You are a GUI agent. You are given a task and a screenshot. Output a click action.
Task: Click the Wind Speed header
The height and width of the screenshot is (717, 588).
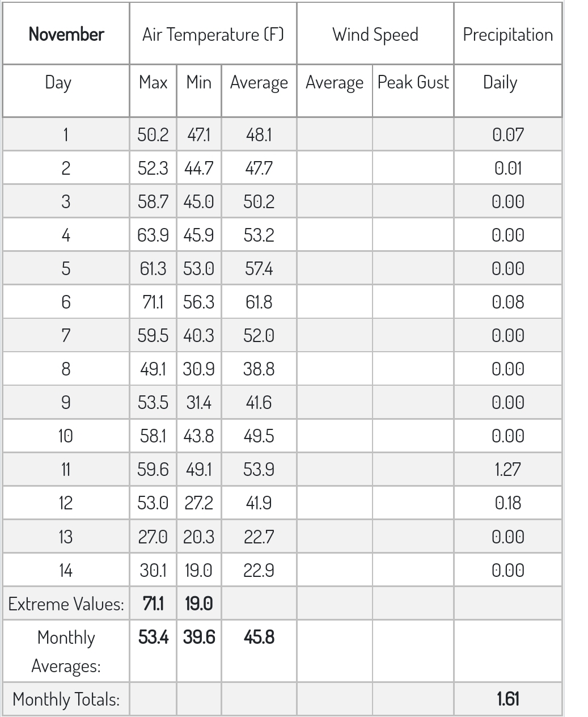point(375,34)
